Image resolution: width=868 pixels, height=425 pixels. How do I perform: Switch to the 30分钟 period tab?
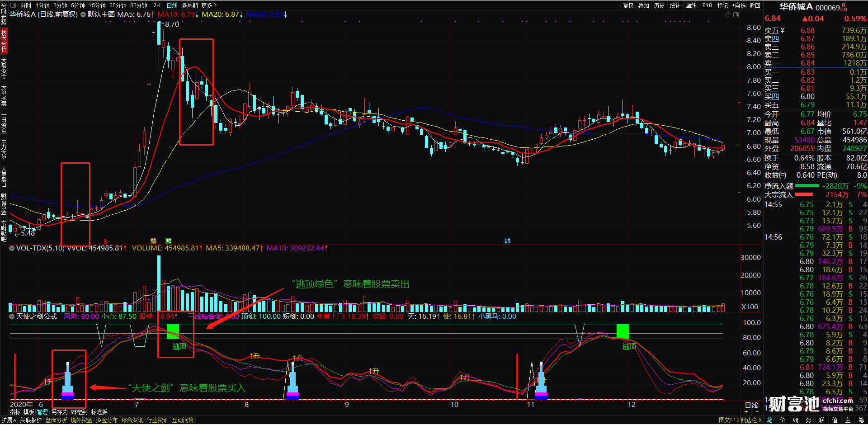(x=118, y=5)
